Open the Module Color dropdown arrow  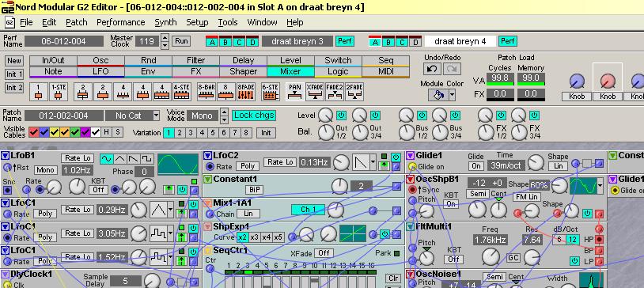(452, 95)
